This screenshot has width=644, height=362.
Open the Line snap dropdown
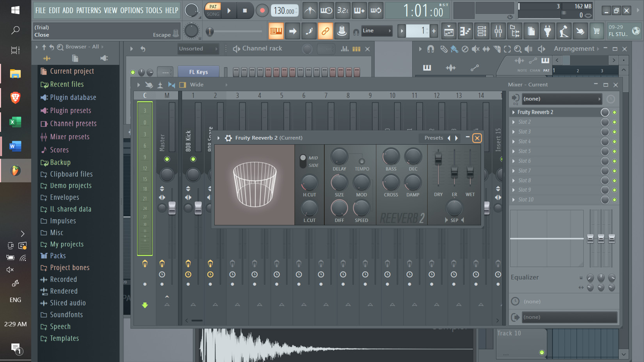click(x=377, y=31)
